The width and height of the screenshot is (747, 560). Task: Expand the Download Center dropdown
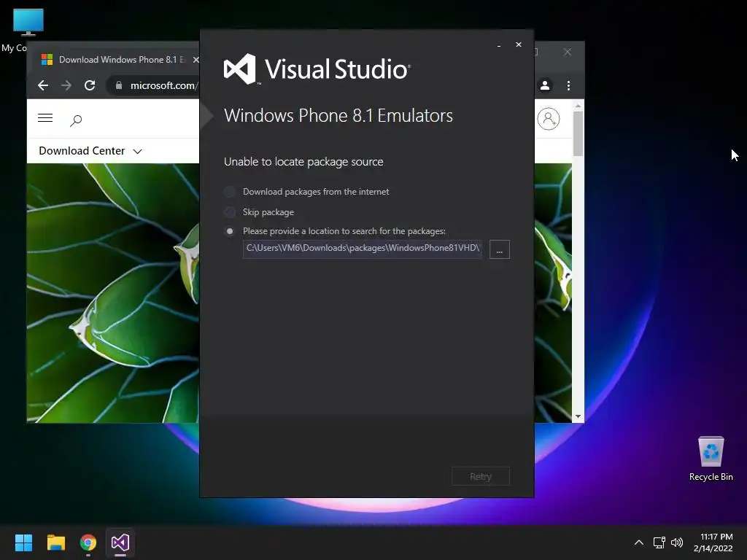click(x=90, y=151)
